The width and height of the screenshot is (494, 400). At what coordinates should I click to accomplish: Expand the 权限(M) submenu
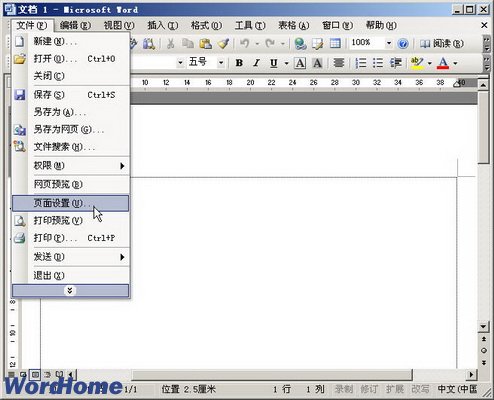(x=70, y=166)
